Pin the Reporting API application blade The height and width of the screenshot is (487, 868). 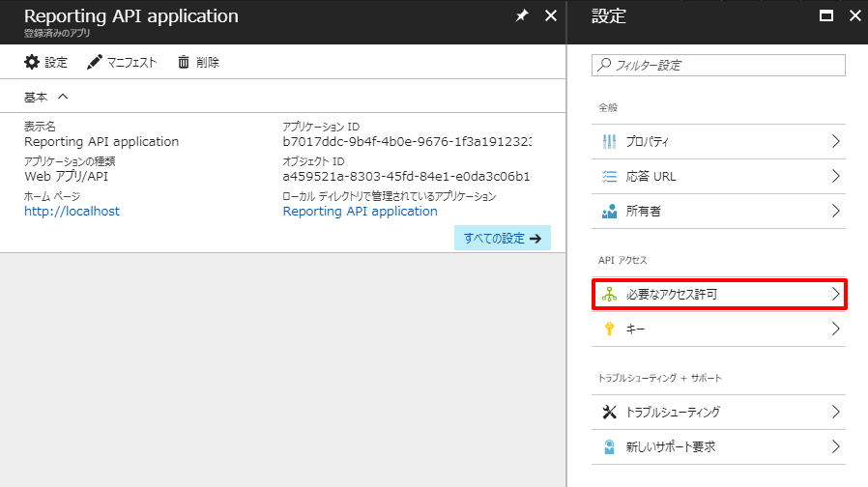pyautogui.click(x=521, y=16)
